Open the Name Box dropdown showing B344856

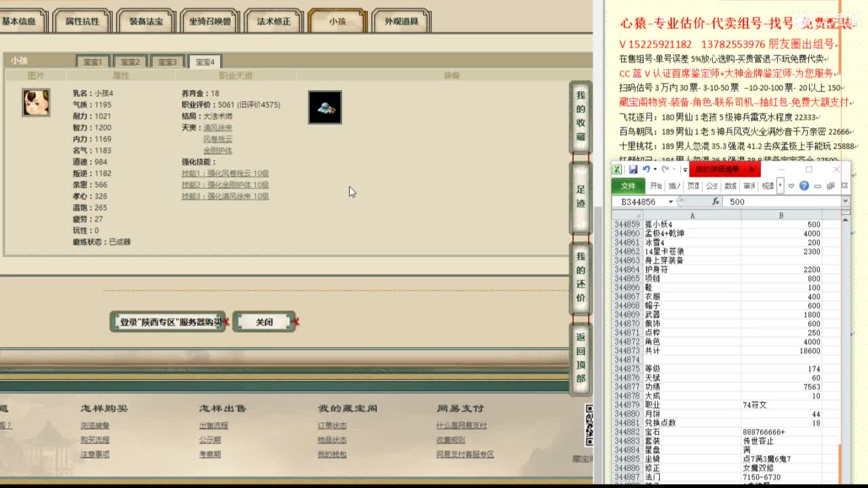tap(671, 201)
